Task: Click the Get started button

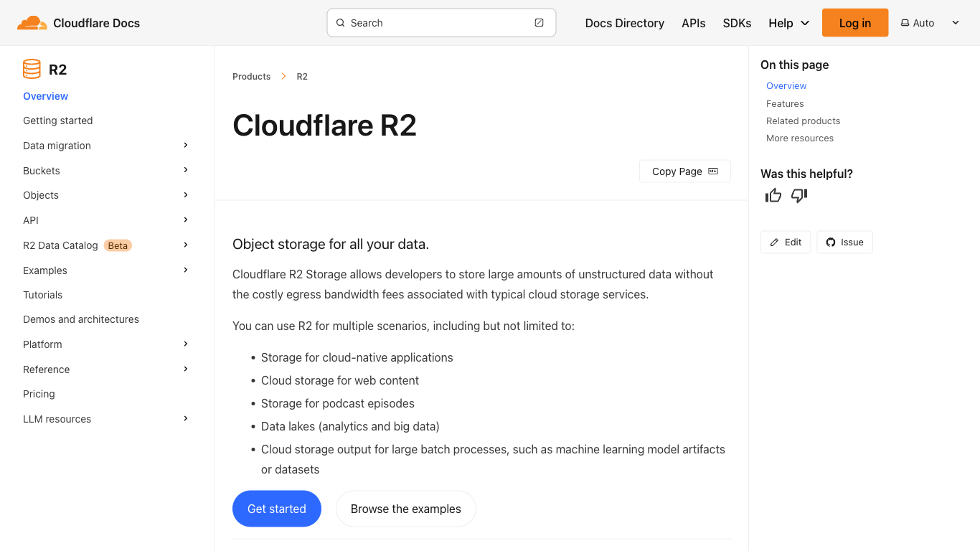Action: tap(277, 509)
